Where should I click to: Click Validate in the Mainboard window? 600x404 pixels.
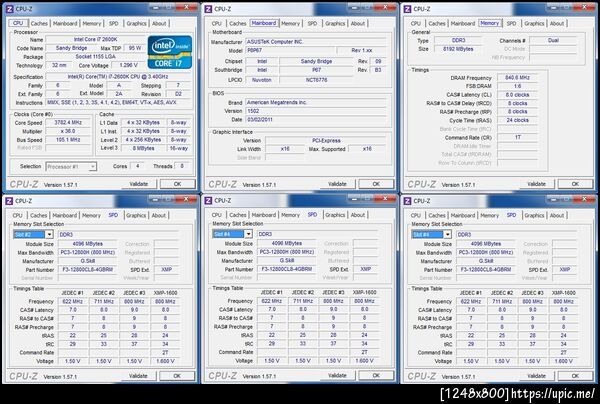(337, 184)
